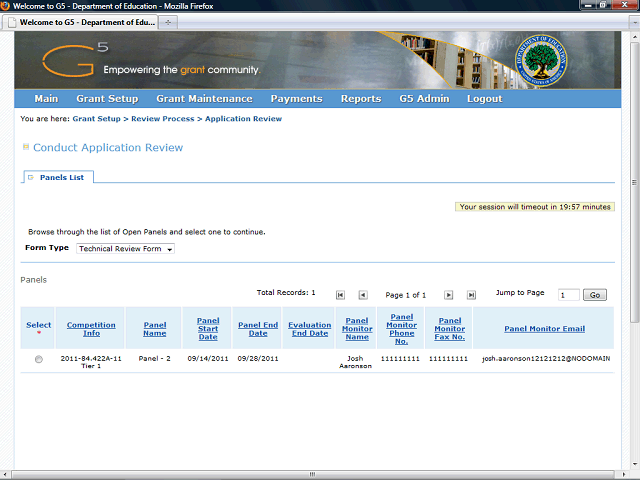Go to next page of records
This screenshot has height=480, width=640.
[448, 295]
